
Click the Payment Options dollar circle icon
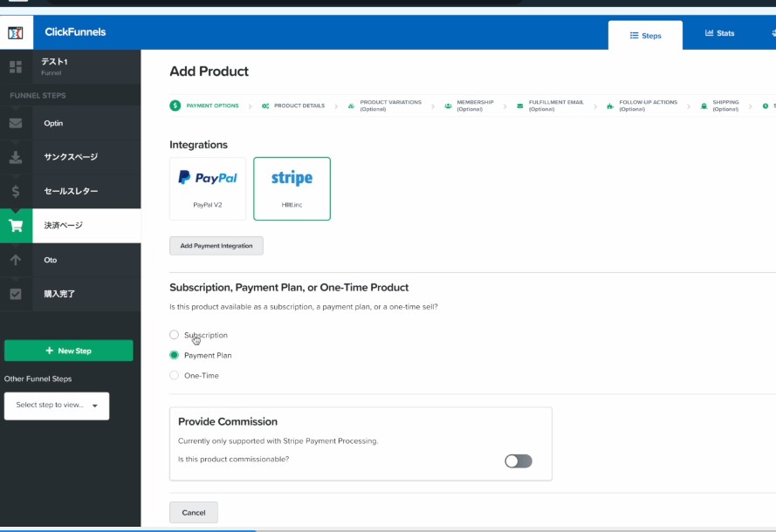coord(175,106)
